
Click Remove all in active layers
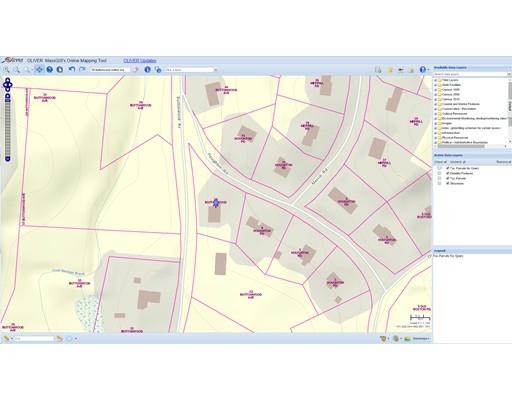click(x=503, y=162)
